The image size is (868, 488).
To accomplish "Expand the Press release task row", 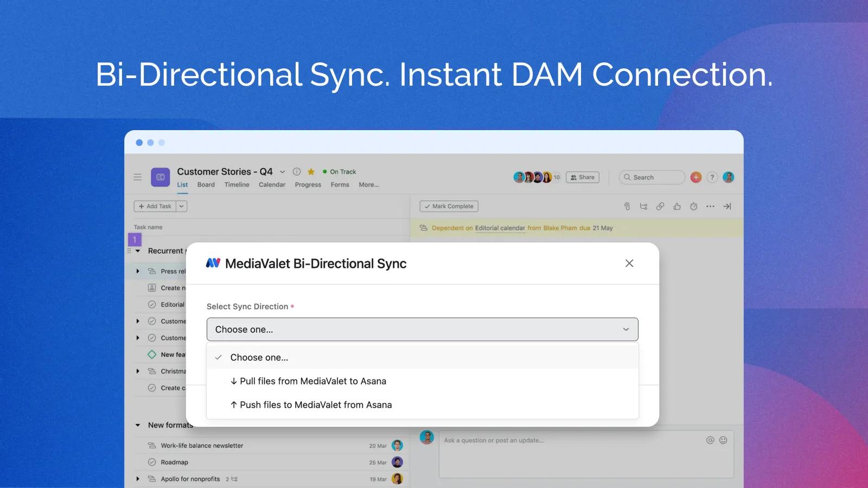I will (138, 271).
